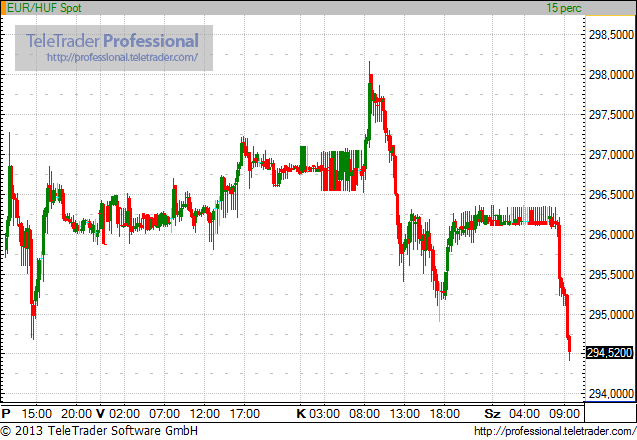637x440 pixels.
Task: Click the 17:00 time axis label
Action: pyautogui.click(x=245, y=414)
